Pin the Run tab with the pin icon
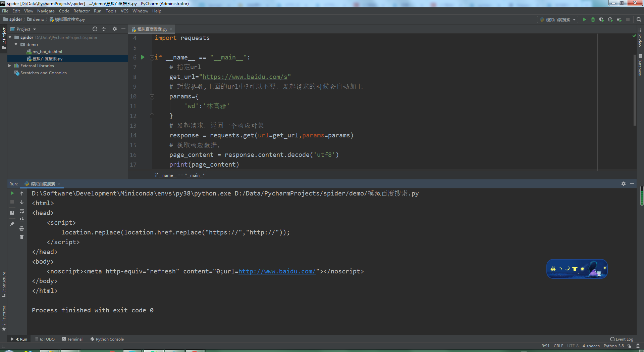 (x=12, y=224)
